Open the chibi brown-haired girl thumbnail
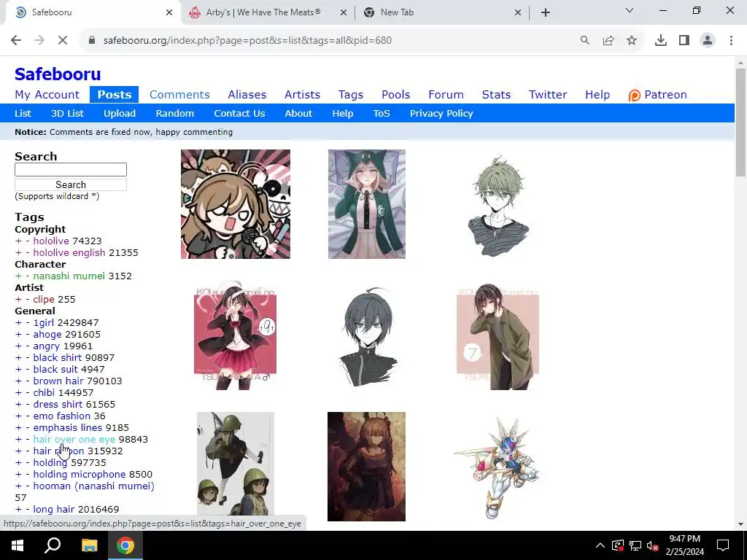The height and width of the screenshot is (560, 747). (x=236, y=204)
